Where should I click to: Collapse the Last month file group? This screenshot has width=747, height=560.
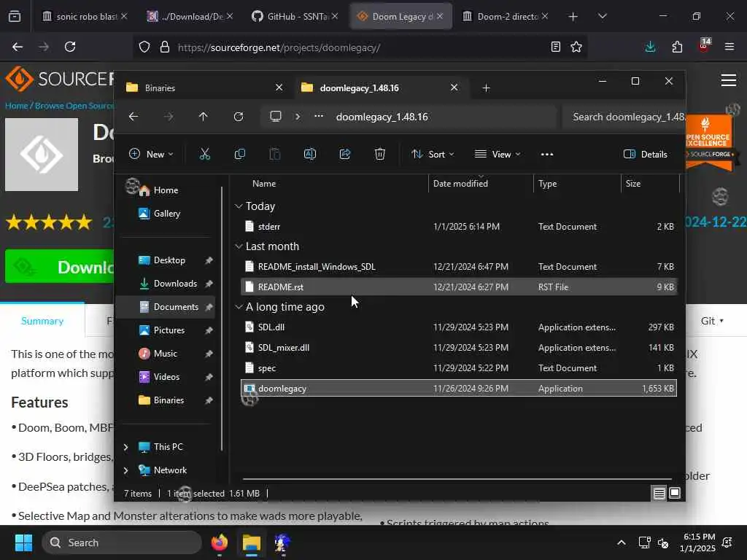point(239,246)
